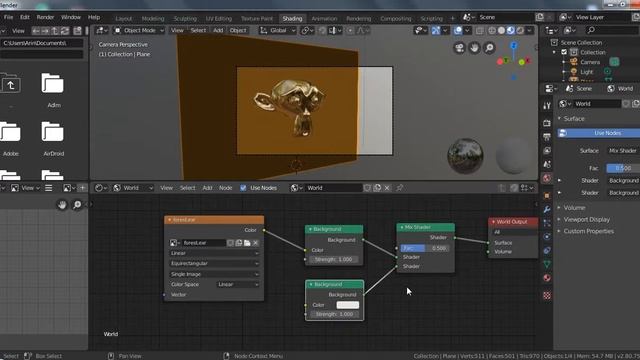Viewport: 640px width, 360px height.
Task: Toggle fake user shield for World datablock
Action: (367, 188)
